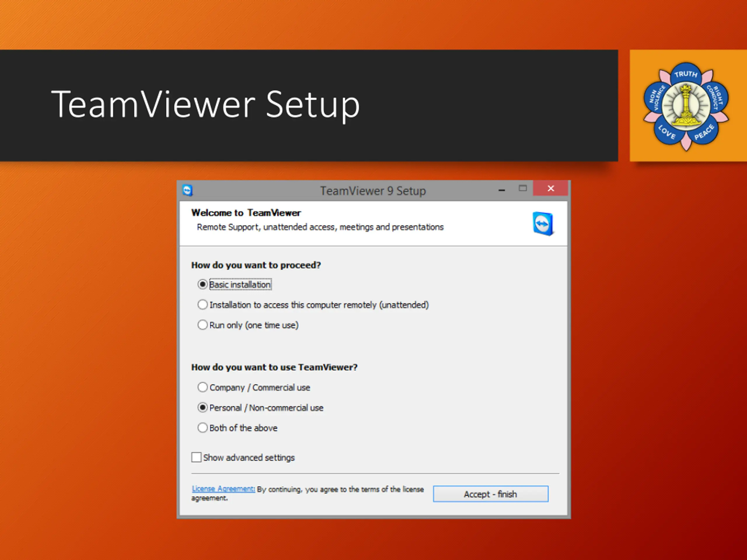Click the 'TeamViewer 9 Setup' title bar text
Image resolution: width=747 pixels, height=560 pixels.
(x=373, y=191)
